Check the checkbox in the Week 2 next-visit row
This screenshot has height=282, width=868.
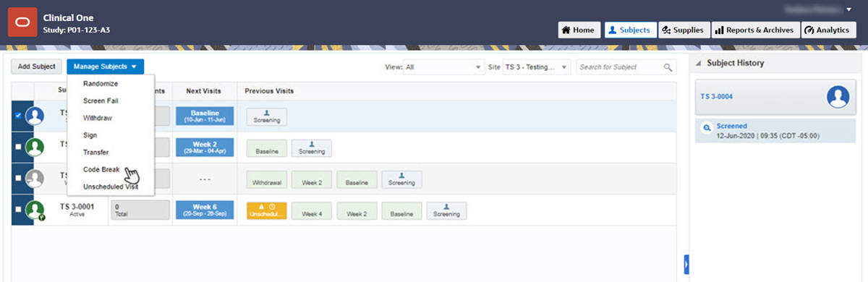pyautogui.click(x=18, y=148)
